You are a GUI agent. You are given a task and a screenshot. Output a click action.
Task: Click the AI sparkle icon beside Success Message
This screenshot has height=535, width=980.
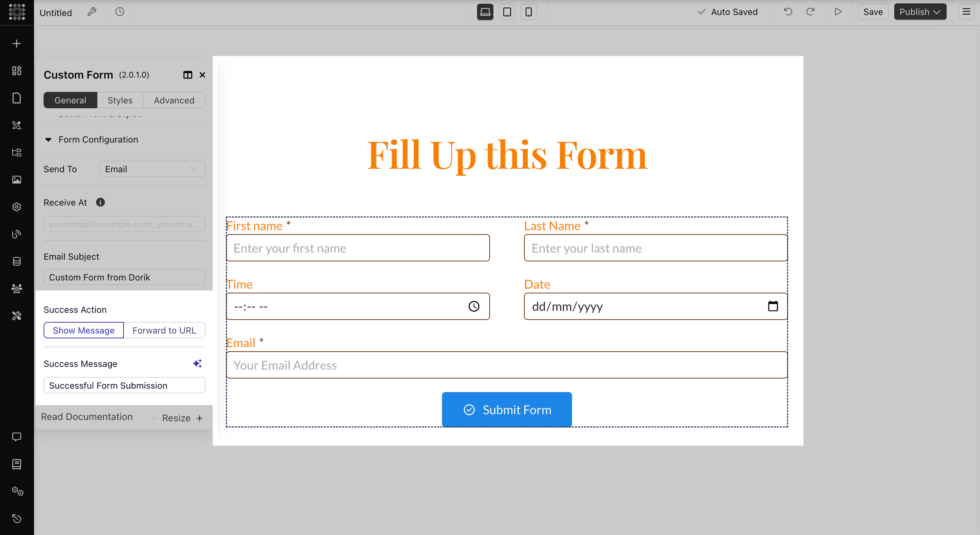(197, 363)
